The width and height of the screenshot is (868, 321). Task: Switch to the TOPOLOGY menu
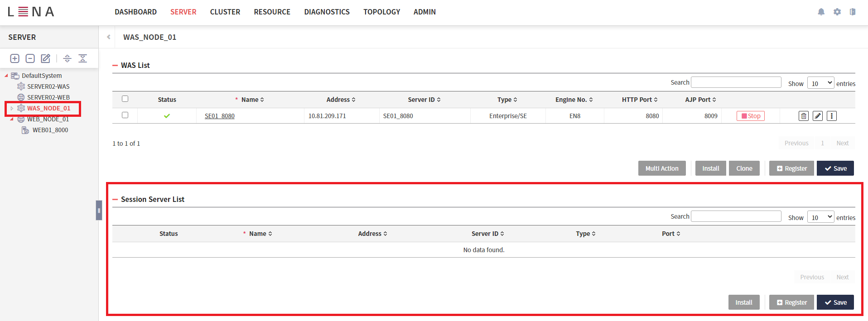(381, 12)
